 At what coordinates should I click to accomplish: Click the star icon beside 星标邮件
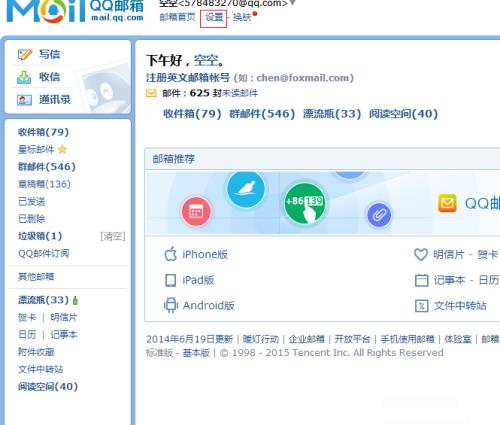click(x=62, y=149)
